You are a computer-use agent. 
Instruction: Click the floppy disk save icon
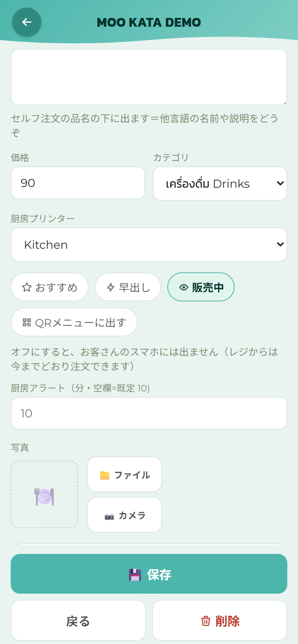pyautogui.click(x=135, y=575)
